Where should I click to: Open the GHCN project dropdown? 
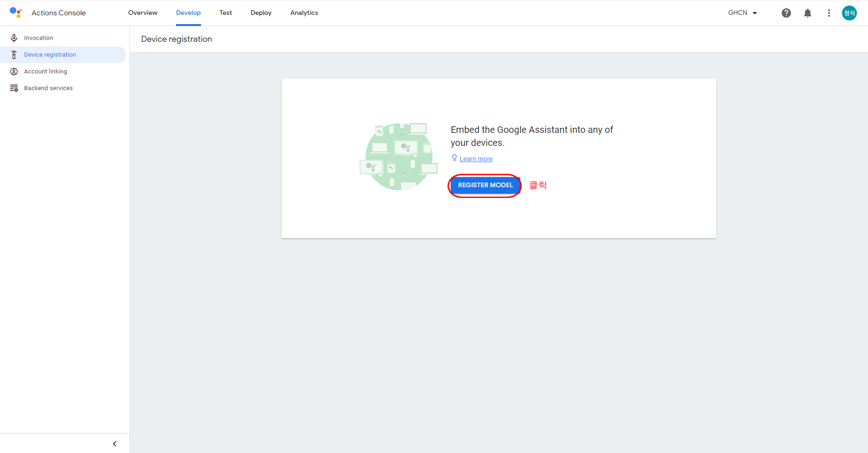coord(743,13)
